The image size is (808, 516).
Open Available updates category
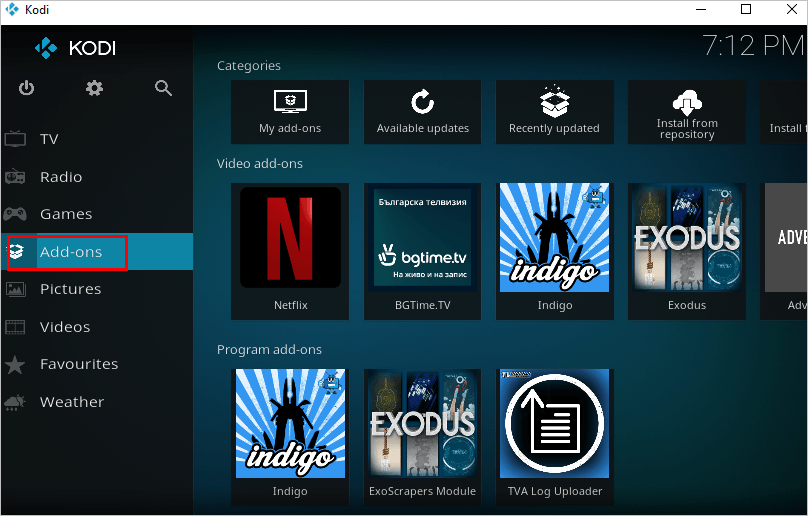(423, 112)
